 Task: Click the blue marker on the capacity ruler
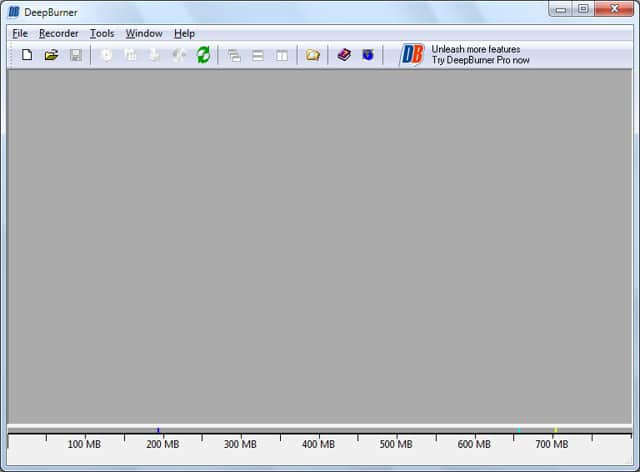pyautogui.click(x=158, y=430)
